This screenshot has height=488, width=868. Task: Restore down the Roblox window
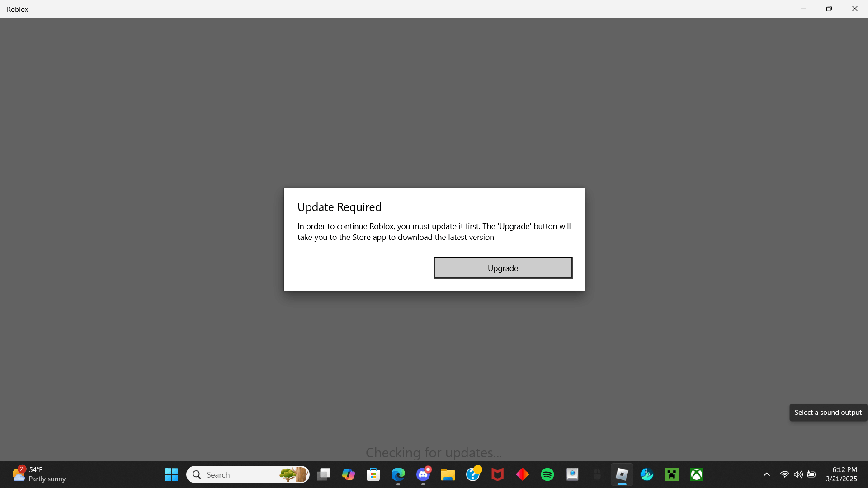pos(829,9)
